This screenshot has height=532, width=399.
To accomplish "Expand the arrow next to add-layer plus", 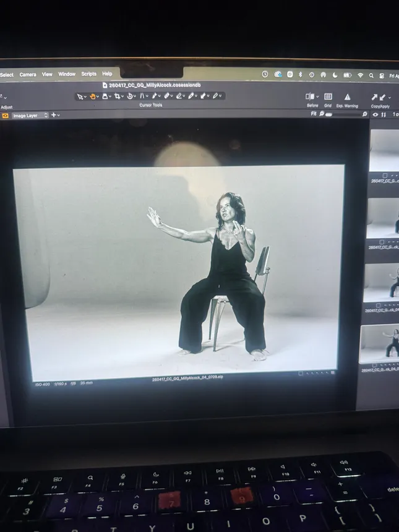I will (58, 115).
